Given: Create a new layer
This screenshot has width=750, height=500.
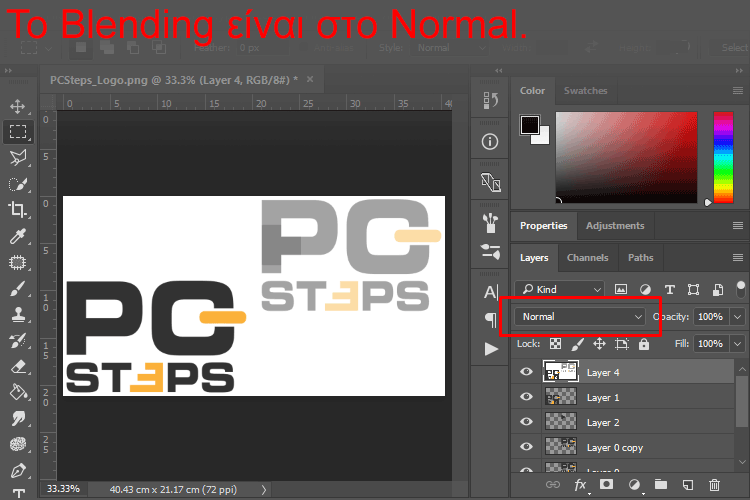Looking at the screenshot, I should (688, 485).
